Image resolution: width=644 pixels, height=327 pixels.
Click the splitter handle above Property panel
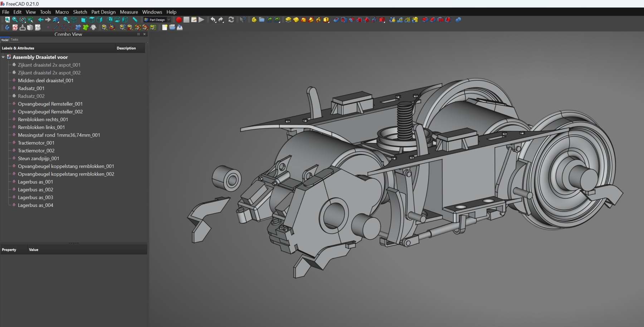coord(73,243)
